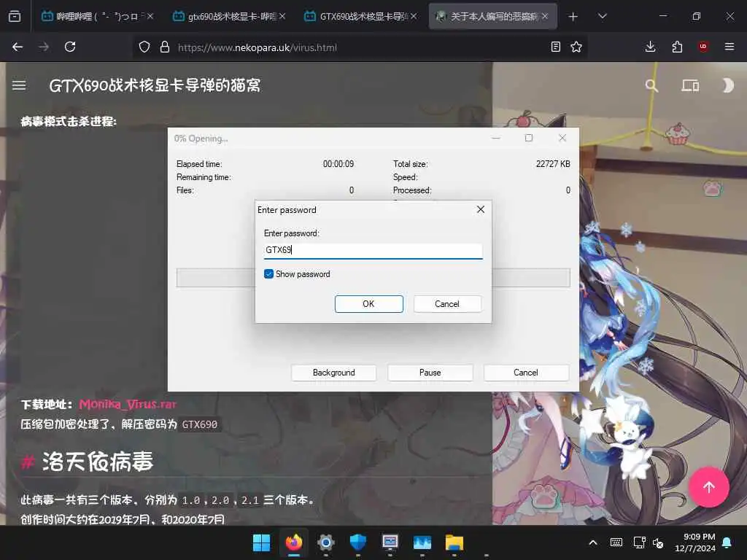The height and width of the screenshot is (560, 747).
Task: Click the Background button in extraction window
Action: (333, 373)
